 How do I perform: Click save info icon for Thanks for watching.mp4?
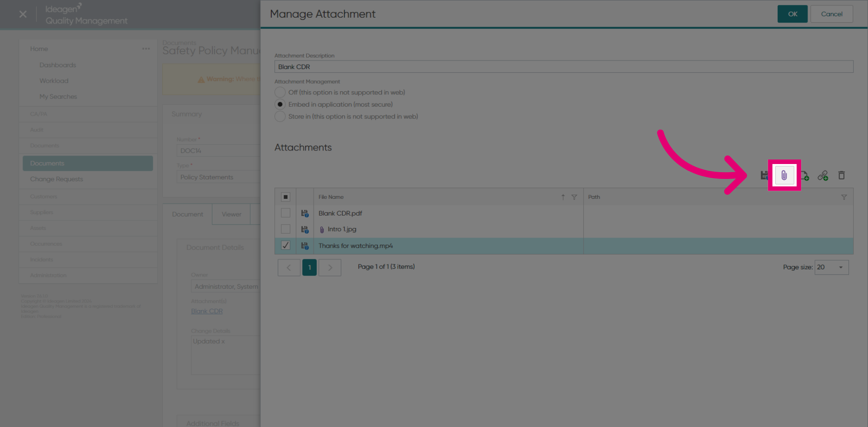(305, 246)
